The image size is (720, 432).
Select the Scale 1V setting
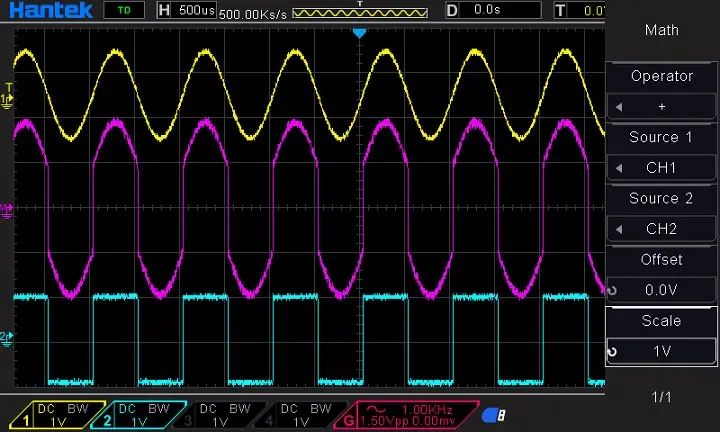pyautogui.click(x=661, y=351)
